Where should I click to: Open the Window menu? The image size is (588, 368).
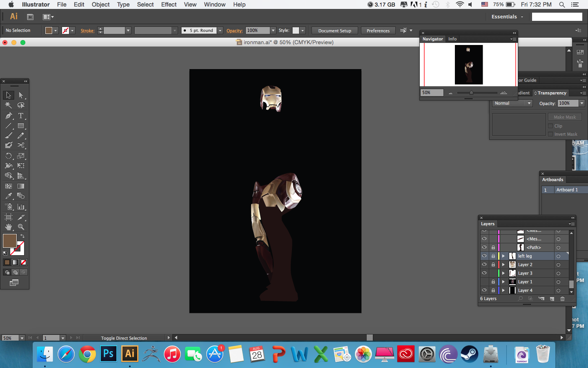[x=215, y=4]
